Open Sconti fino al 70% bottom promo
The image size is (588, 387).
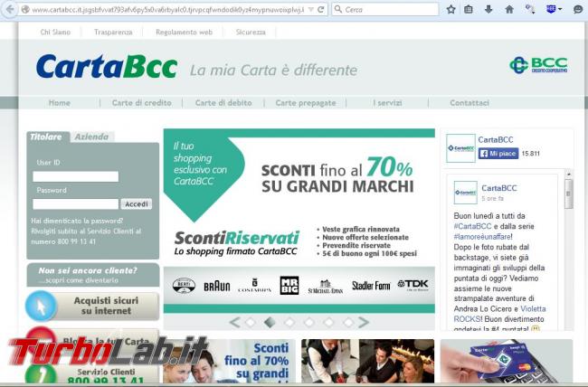pyautogui.click(x=229, y=361)
